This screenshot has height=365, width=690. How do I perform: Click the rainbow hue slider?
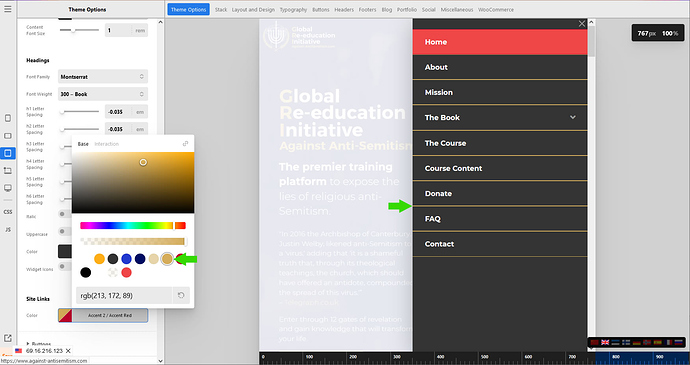[x=133, y=226]
